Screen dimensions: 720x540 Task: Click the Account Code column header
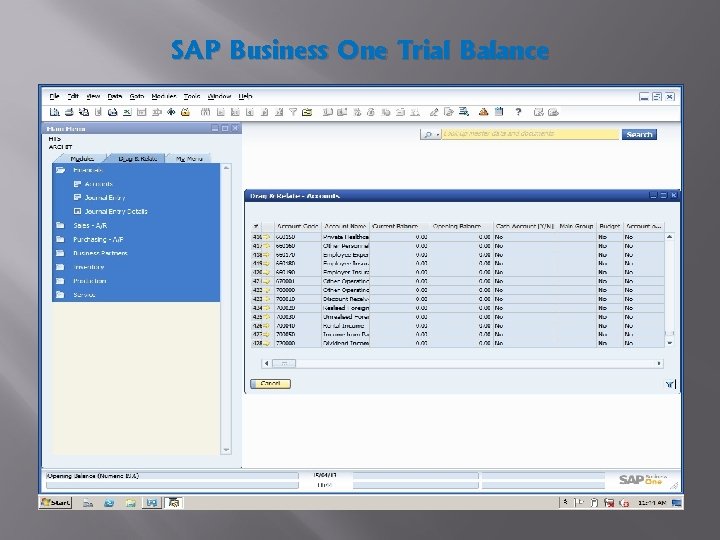[x=298, y=226]
